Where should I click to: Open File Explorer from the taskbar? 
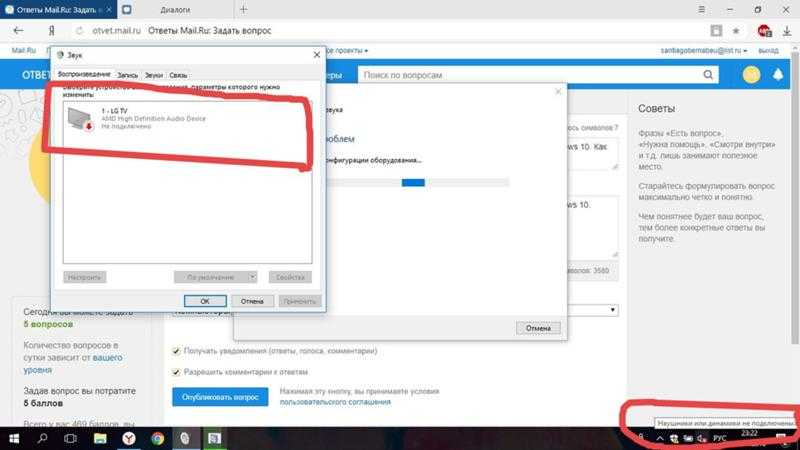100,438
